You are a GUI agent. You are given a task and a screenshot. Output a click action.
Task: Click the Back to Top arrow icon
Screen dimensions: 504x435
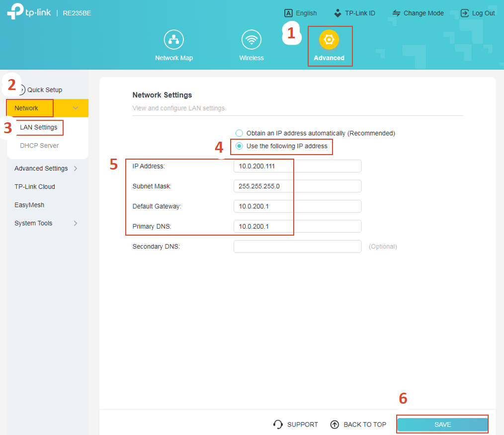click(335, 425)
